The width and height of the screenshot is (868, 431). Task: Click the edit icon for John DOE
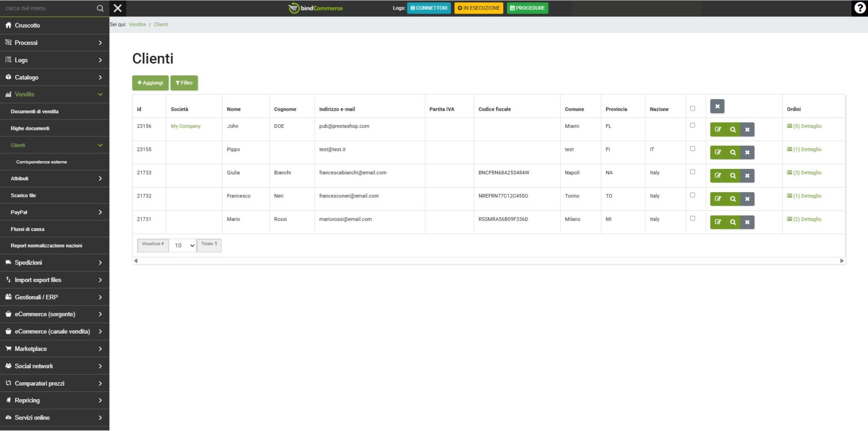point(718,129)
